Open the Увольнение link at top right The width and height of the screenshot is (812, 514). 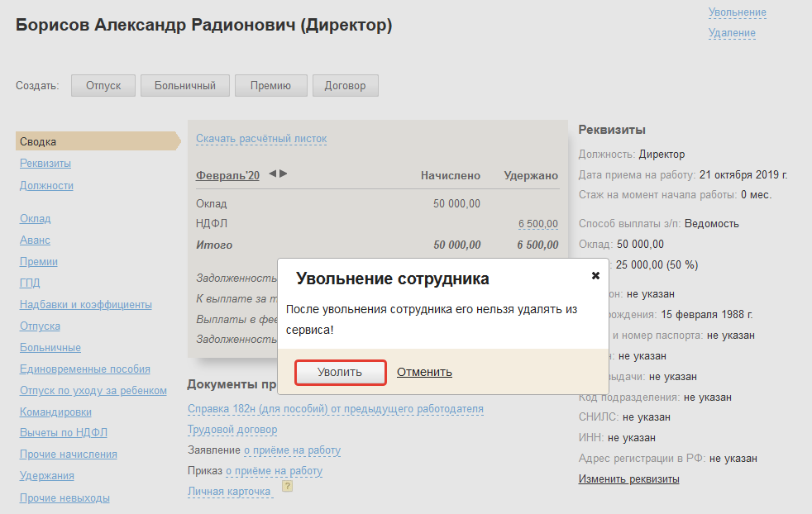(737, 12)
